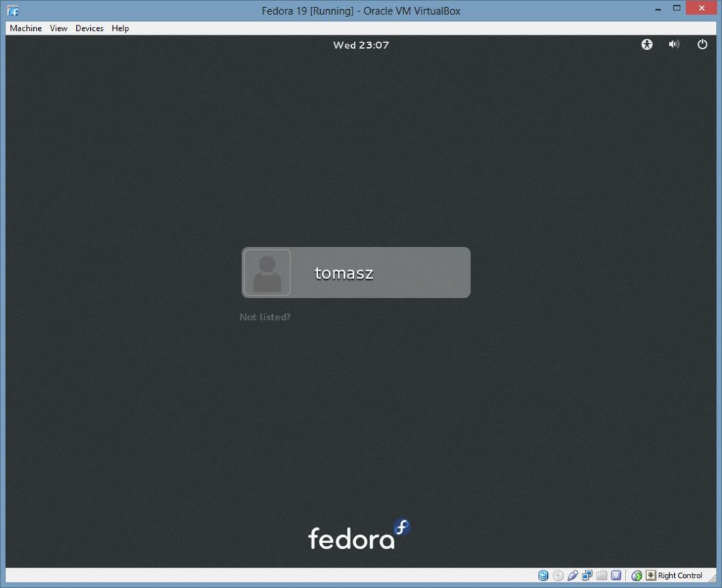Open the Devices menu

tap(90, 28)
